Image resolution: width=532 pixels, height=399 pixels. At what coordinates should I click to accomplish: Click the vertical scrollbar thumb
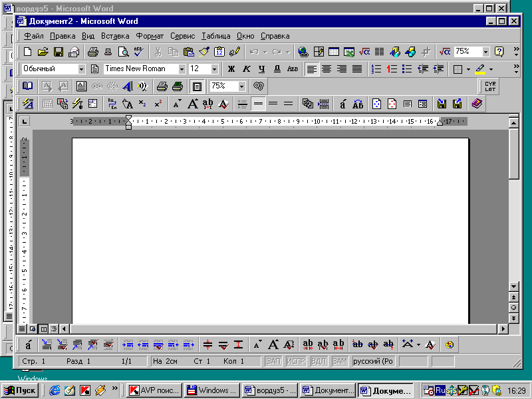click(513, 154)
